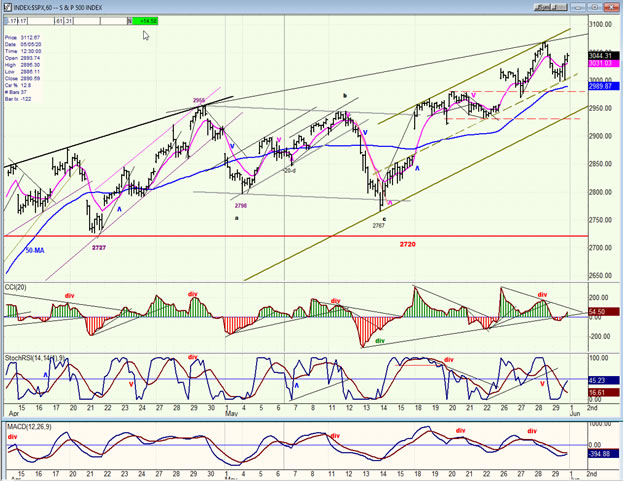
Task: Click the 3100.00 price axis label
Action: [x=600, y=24]
